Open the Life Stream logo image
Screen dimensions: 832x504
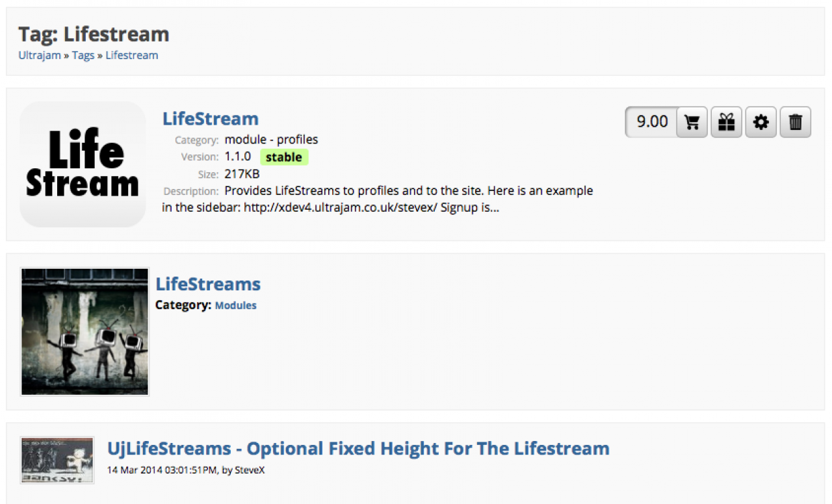click(83, 164)
